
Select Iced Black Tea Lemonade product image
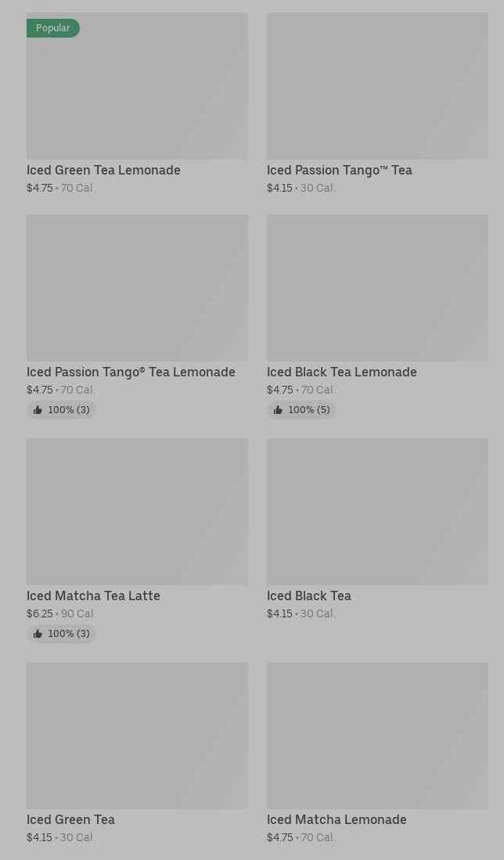(x=377, y=288)
